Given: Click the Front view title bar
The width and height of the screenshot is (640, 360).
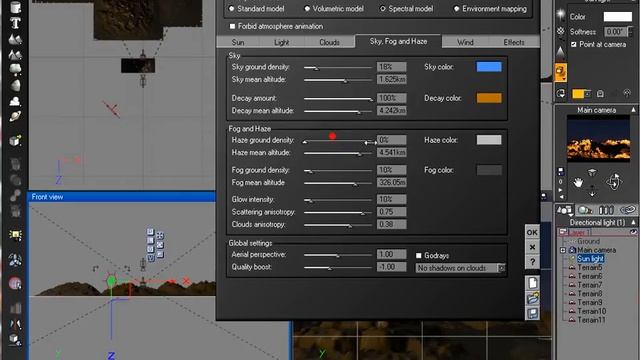Looking at the screenshot, I should click(x=122, y=197).
